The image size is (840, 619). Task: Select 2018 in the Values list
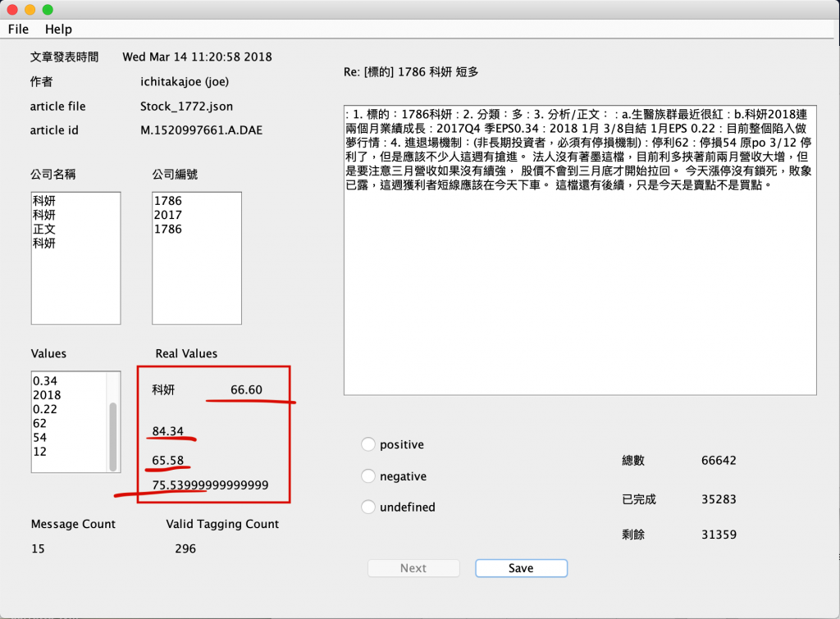[x=47, y=395]
